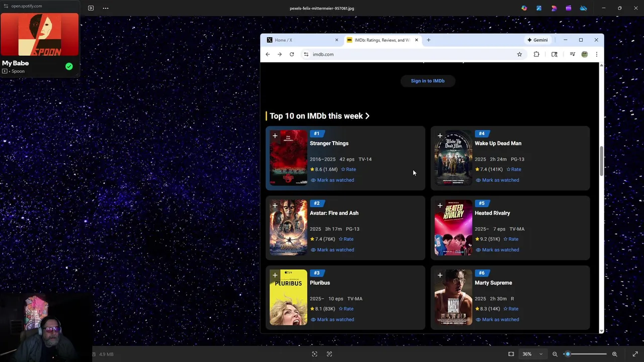Viewport: 644px width, 362px height.
Task: Open the Heated Rivalry title link
Action: pyautogui.click(x=493, y=213)
